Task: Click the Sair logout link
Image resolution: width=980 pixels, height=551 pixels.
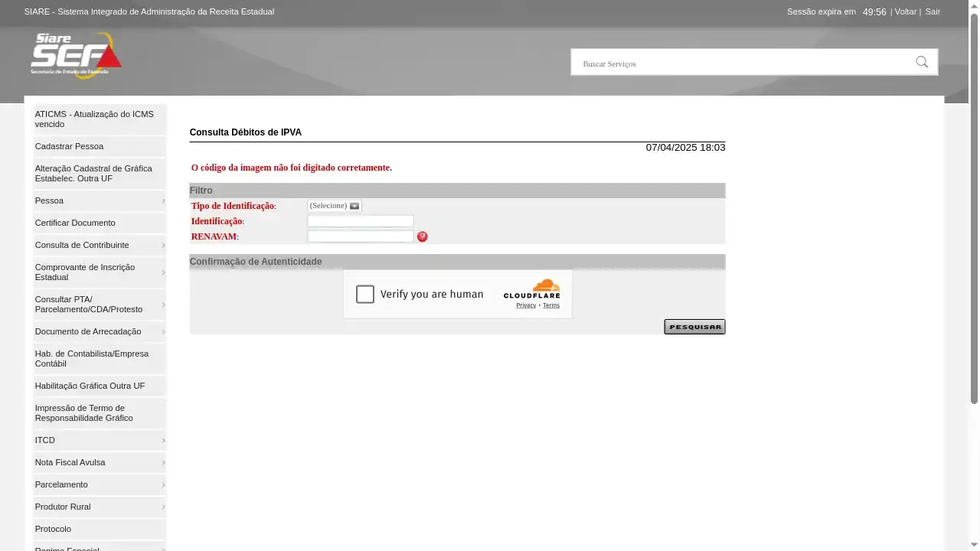Action: (x=933, y=11)
